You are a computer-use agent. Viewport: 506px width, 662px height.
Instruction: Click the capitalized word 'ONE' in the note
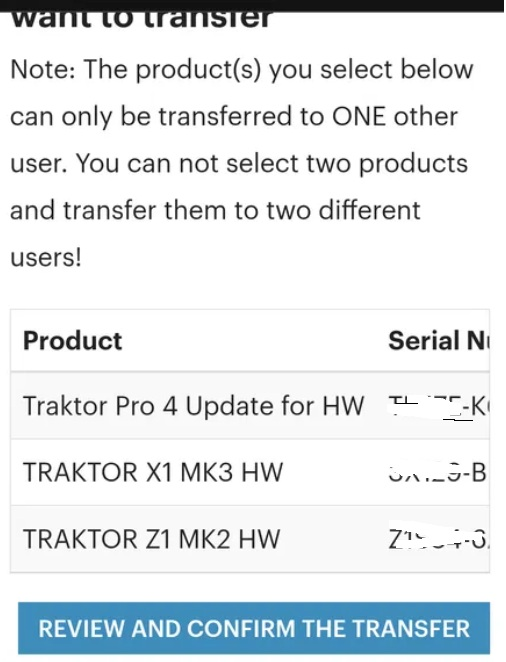(x=359, y=116)
